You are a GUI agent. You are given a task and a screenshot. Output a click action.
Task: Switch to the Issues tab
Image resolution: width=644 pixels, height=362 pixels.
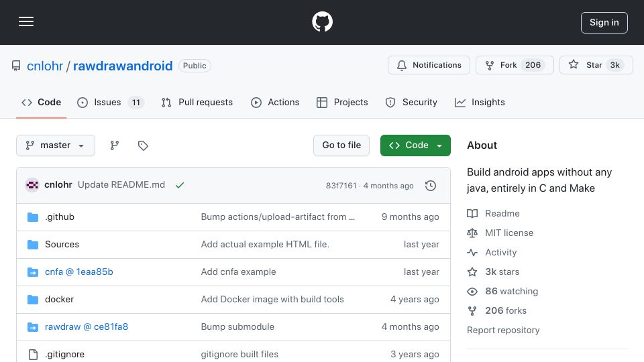click(111, 102)
